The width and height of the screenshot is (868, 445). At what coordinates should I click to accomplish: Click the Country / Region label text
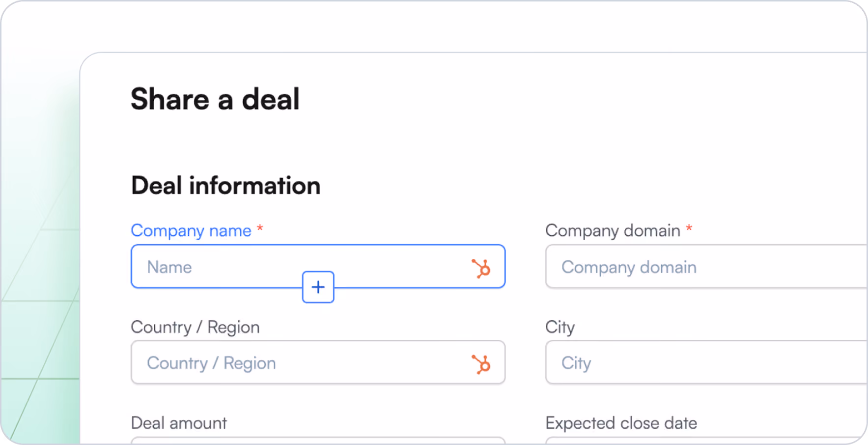point(195,327)
